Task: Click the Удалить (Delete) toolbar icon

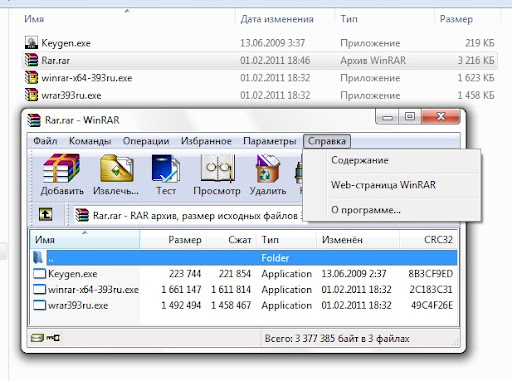Action: (268, 168)
